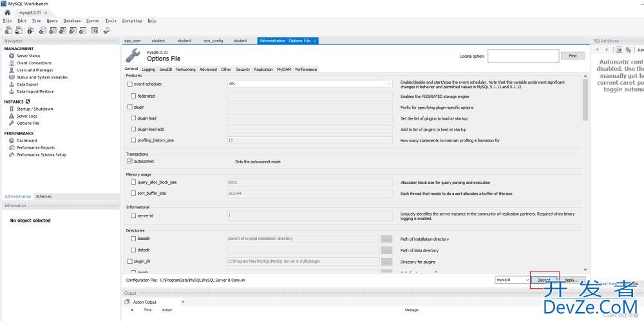This screenshot has width=644, height=321.
Task: Search table data toolbar icon
Action: click(95, 30)
